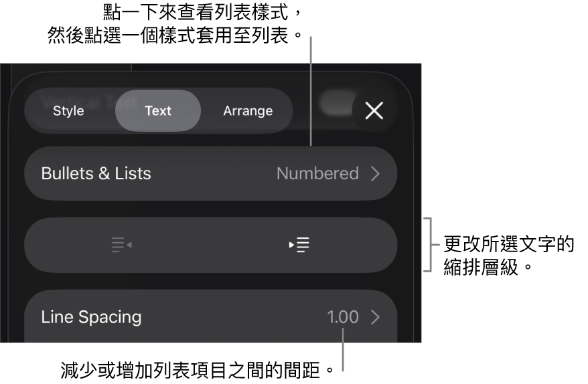The height and width of the screenshot is (384, 588).
Task: Toggle the blurred switch behind the tabs
Action: click(x=334, y=103)
